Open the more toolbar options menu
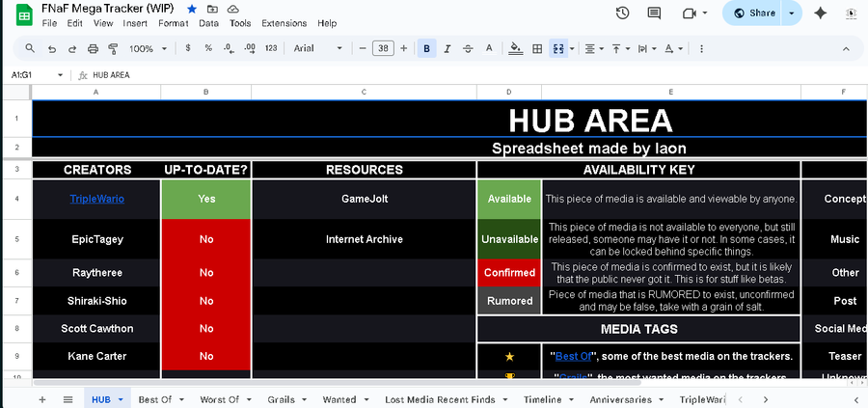Image resolution: width=868 pixels, height=408 pixels. pos(701,49)
